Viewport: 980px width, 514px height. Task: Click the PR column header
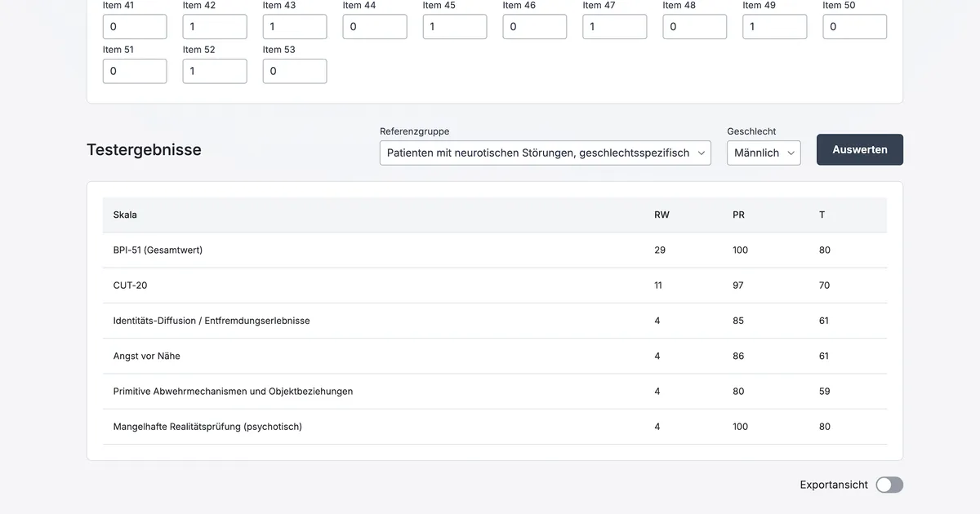pyautogui.click(x=738, y=215)
